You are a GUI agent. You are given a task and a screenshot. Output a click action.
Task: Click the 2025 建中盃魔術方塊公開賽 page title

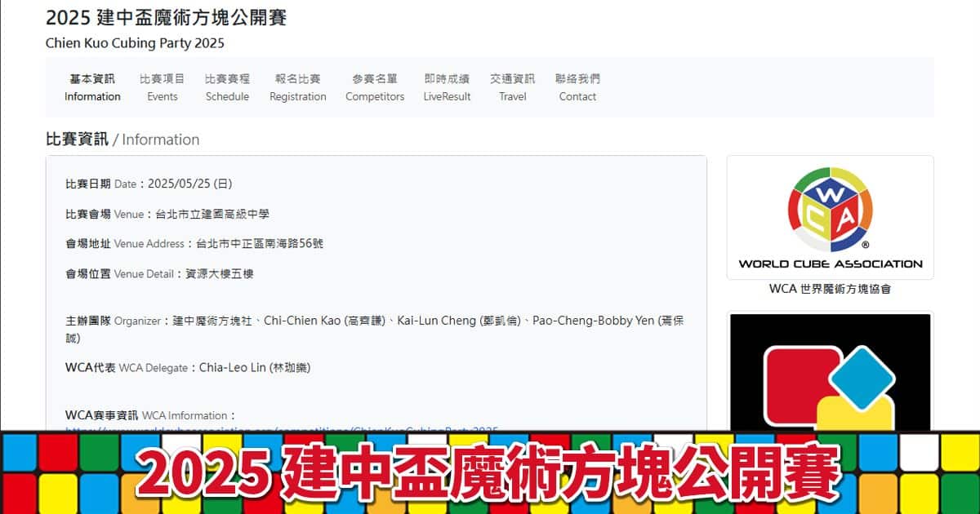click(x=167, y=17)
